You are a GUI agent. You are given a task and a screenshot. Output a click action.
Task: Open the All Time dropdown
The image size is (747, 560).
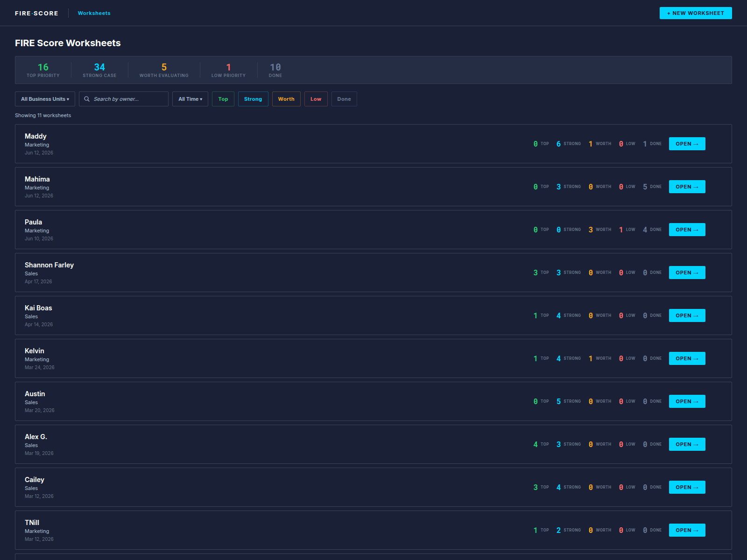pyautogui.click(x=190, y=99)
